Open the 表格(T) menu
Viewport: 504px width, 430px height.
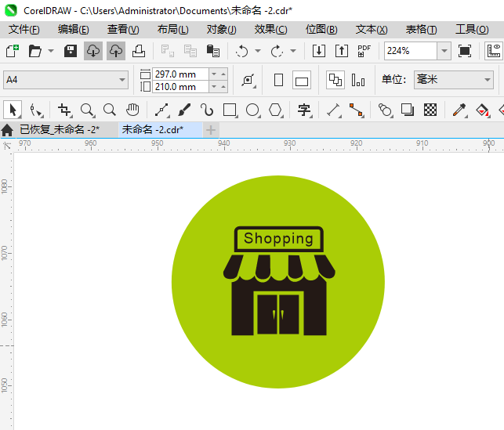pos(422,30)
